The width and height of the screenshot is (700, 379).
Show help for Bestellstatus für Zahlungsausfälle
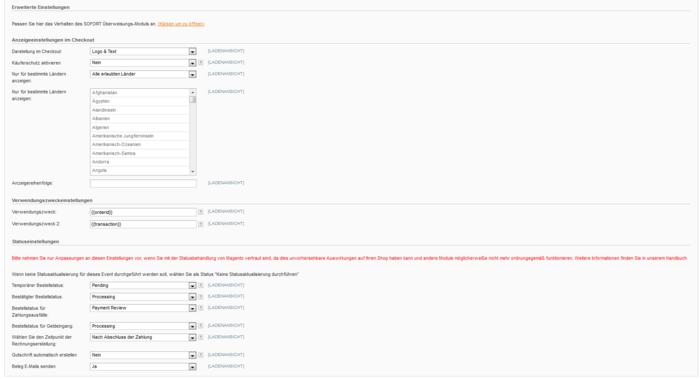(201, 308)
